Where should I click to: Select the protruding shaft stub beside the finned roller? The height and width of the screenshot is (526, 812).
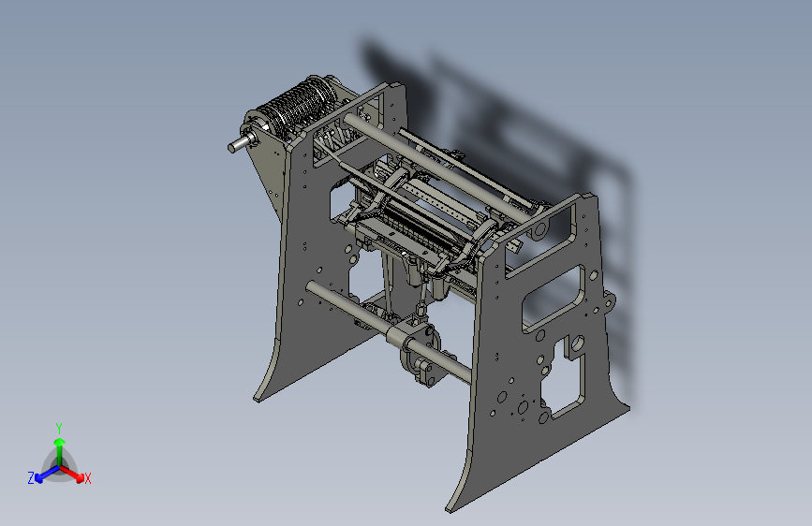242,142
